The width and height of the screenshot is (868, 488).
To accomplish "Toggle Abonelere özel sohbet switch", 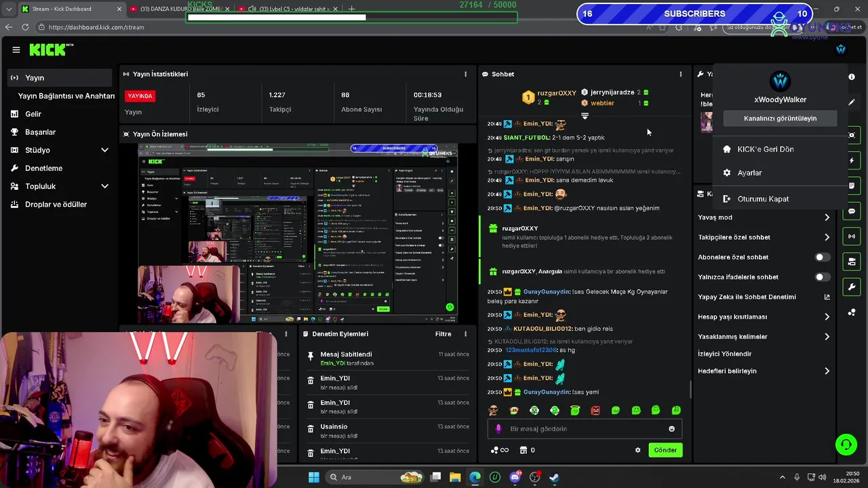I will pyautogui.click(x=821, y=258).
